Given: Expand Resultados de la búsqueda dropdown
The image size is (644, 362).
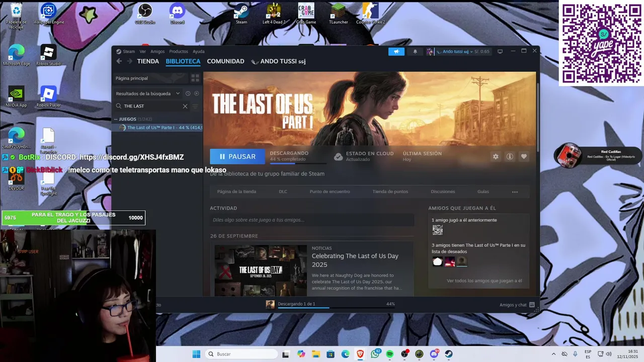Looking at the screenshot, I should pos(147,94).
